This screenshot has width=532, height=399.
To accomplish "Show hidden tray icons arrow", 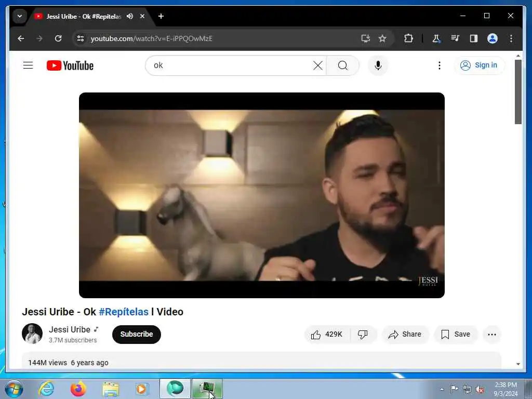I will [442, 389].
